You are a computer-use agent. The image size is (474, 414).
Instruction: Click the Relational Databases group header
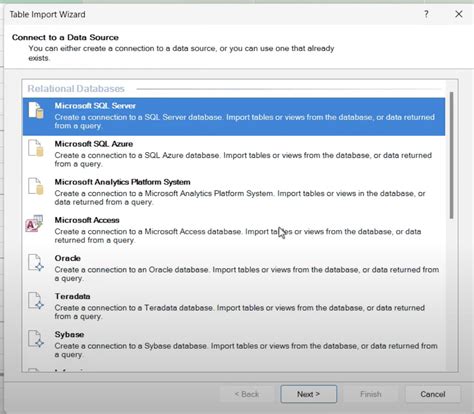point(76,89)
